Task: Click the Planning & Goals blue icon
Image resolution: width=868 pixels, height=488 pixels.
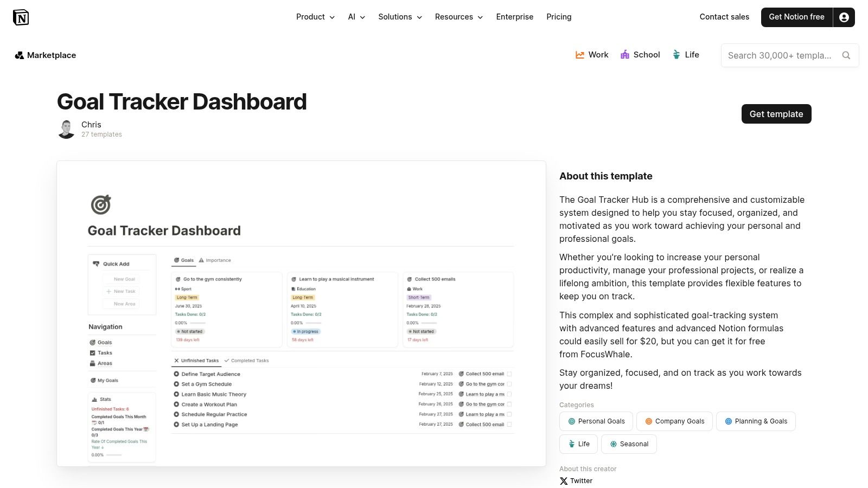Action: click(728, 421)
